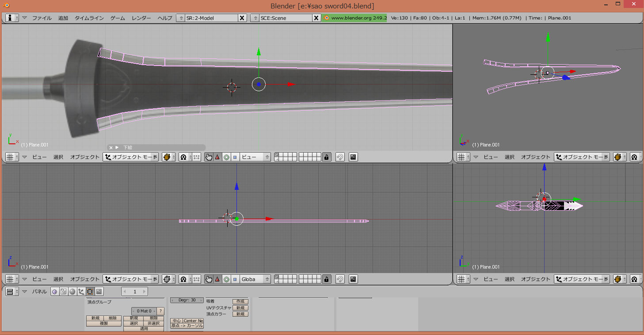Viewport: 644px width, 335px height.
Task: Enable scale manipulator square in top-left view
Action: [235, 157]
